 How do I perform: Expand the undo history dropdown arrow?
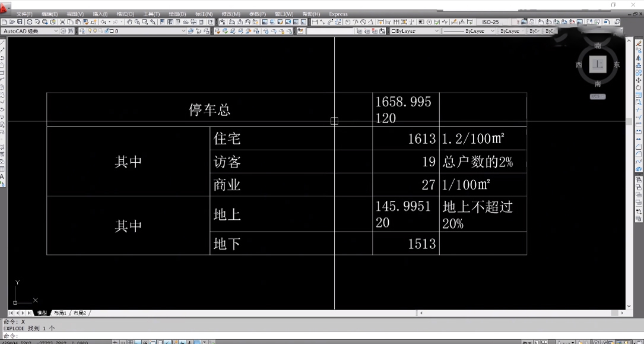[110, 22]
